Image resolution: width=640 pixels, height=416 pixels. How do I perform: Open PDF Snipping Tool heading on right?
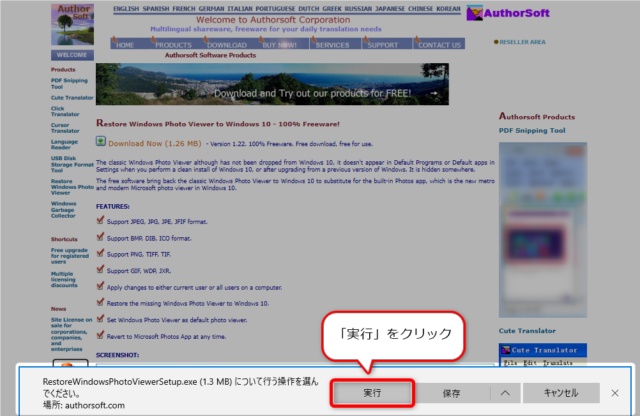[x=532, y=131]
